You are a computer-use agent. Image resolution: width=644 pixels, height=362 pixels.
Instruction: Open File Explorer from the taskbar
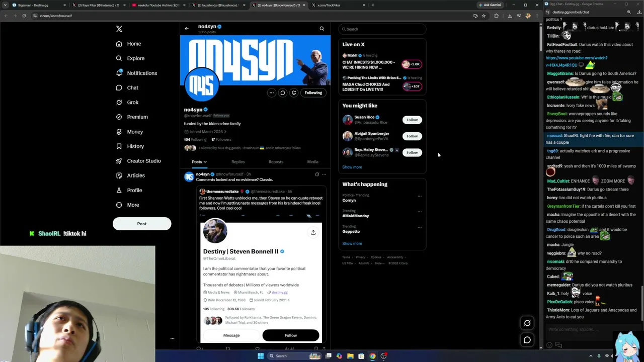click(350, 356)
